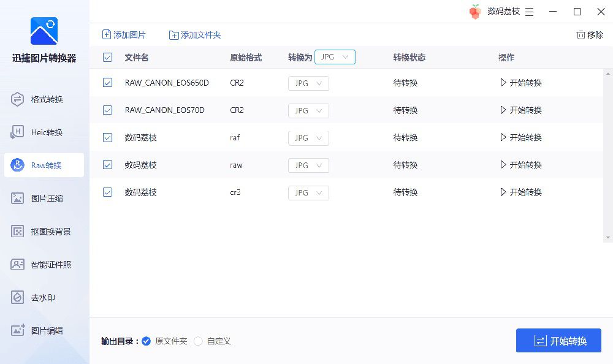This screenshot has width=613, height=364.
Task: Open the hamburger menu next to 数码荔枝
Action: 530,12
